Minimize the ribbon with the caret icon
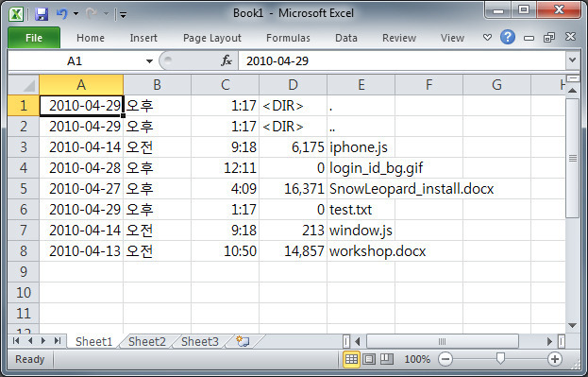The height and width of the screenshot is (377, 588). point(487,37)
